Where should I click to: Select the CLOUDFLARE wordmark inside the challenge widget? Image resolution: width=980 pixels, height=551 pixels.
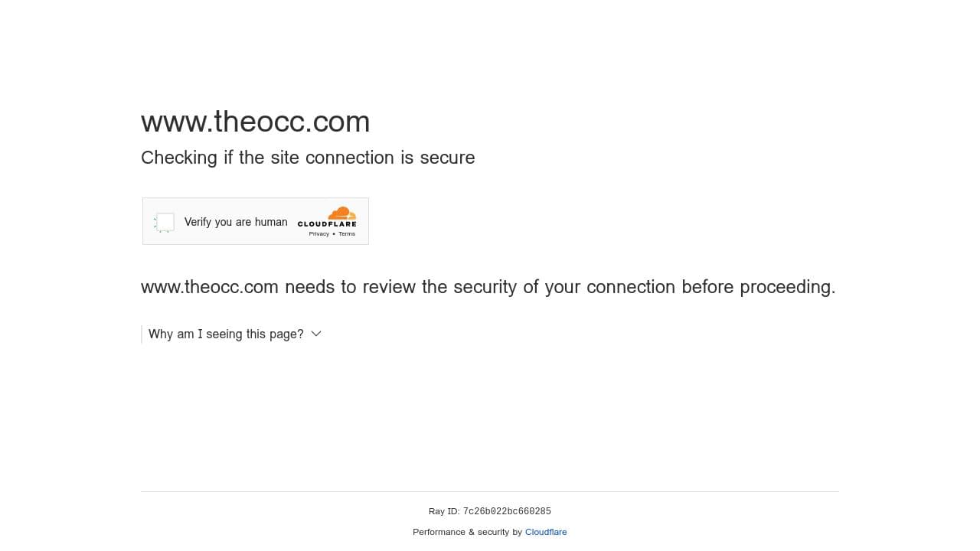click(x=327, y=225)
